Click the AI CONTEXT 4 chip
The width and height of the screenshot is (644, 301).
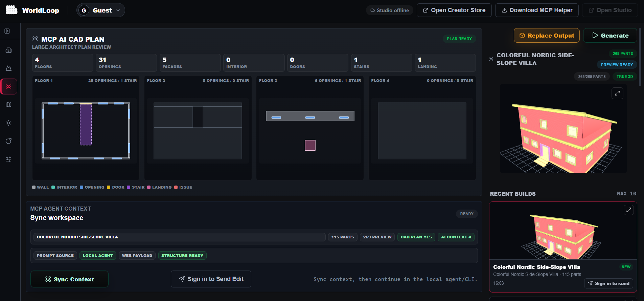pyautogui.click(x=456, y=237)
